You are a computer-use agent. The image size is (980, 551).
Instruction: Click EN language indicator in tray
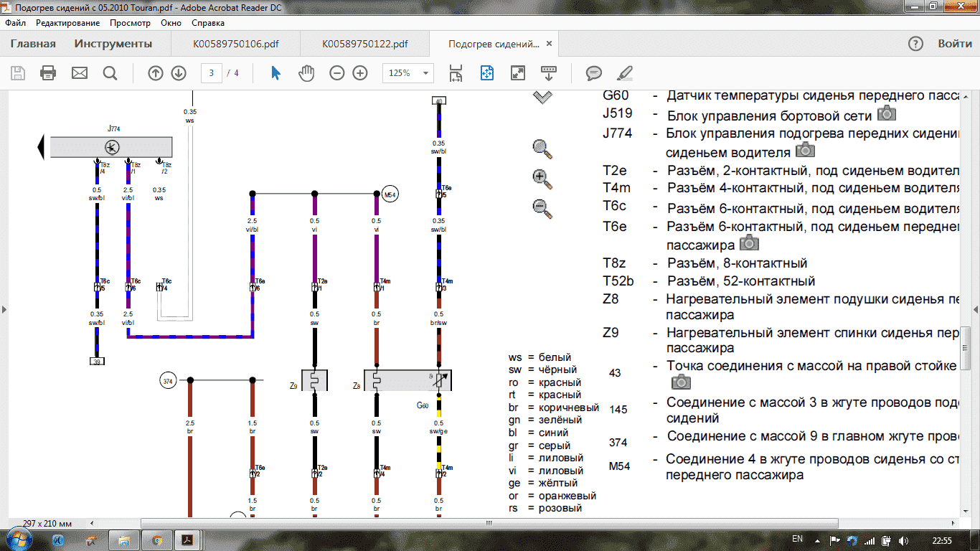pyautogui.click(x=797, y=539)
